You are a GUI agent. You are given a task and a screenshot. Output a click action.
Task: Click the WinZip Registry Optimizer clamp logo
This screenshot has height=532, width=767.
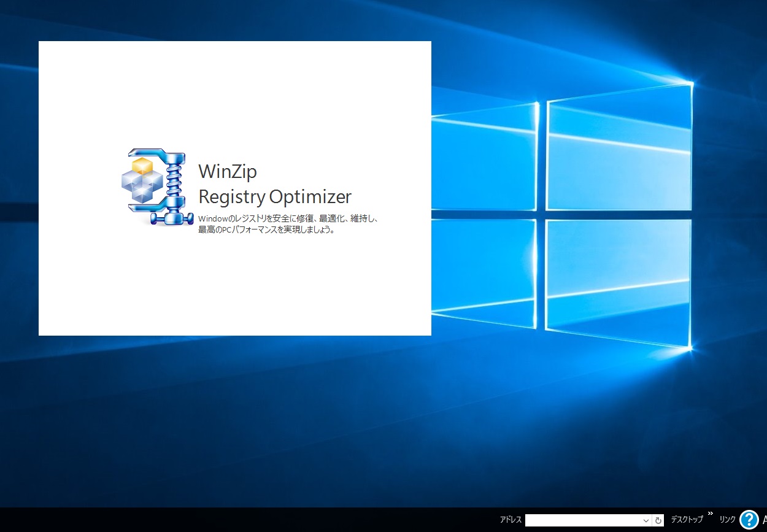point(158,187)
